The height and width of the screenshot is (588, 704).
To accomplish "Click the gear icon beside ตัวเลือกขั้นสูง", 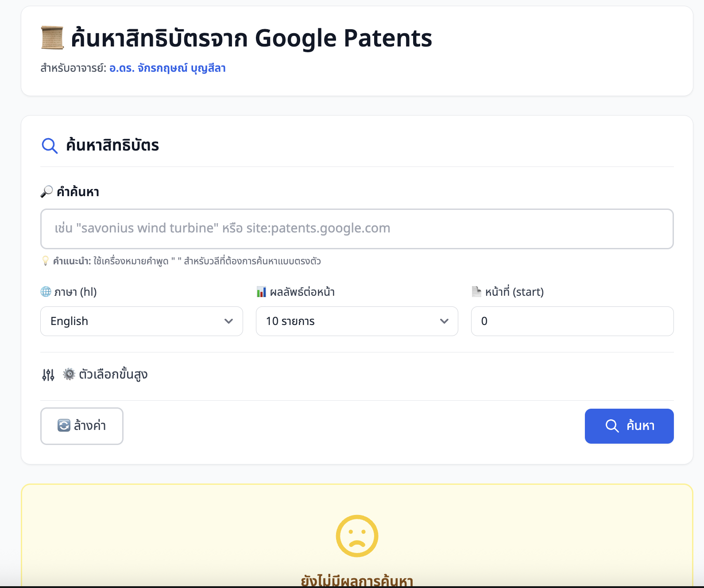I will [69, 374].
